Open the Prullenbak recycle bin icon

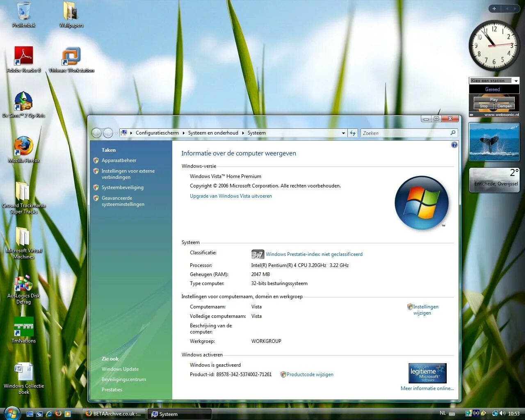pyautogui.click(x=23, y=14)
